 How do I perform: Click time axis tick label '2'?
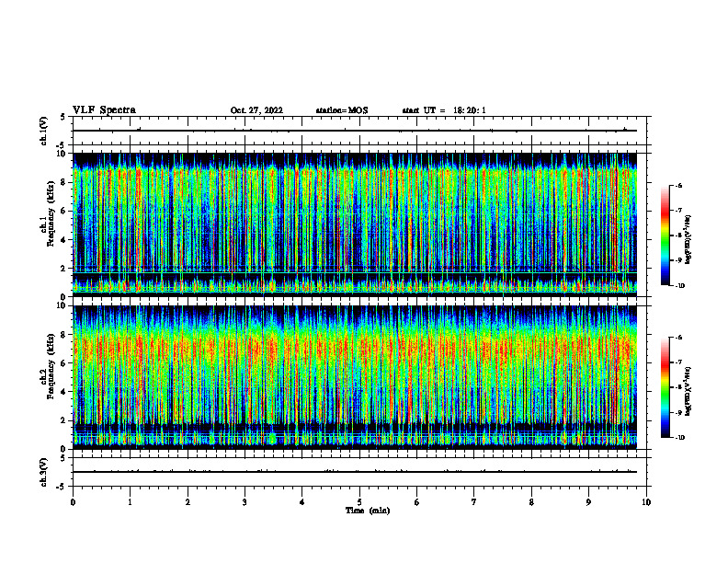(x=188, y=502)
